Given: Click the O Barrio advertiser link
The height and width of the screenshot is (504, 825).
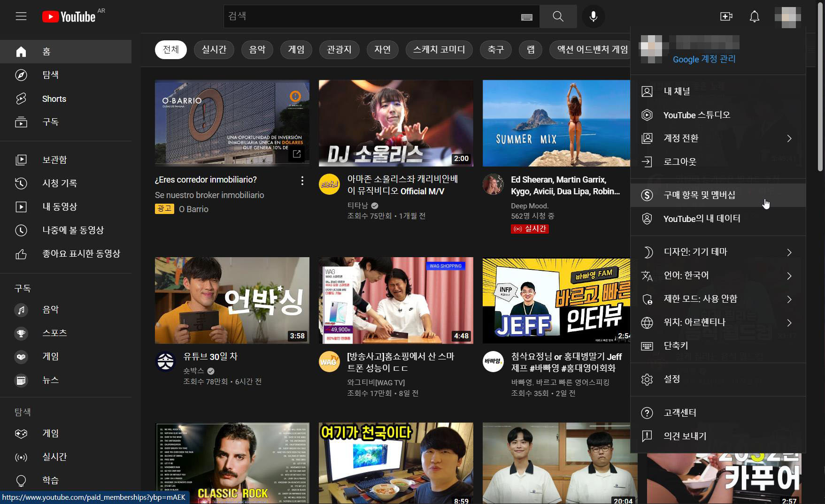Looking at the screenshot, I should coord(193,209).
